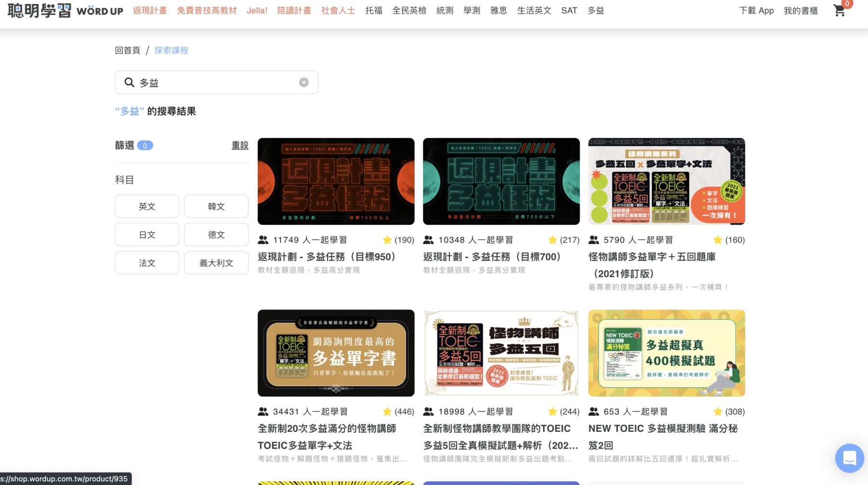The height and width of the screenshot is (485, 868).
Task: Open NEW TOEIC 多益模擬測驗 course title
Action: tap(663, 437)
